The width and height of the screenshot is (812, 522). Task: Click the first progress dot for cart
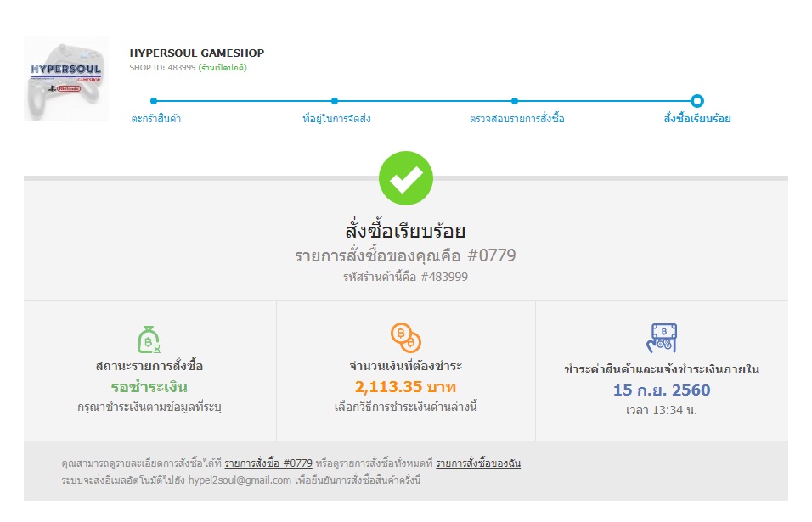(x=154, y=101)
